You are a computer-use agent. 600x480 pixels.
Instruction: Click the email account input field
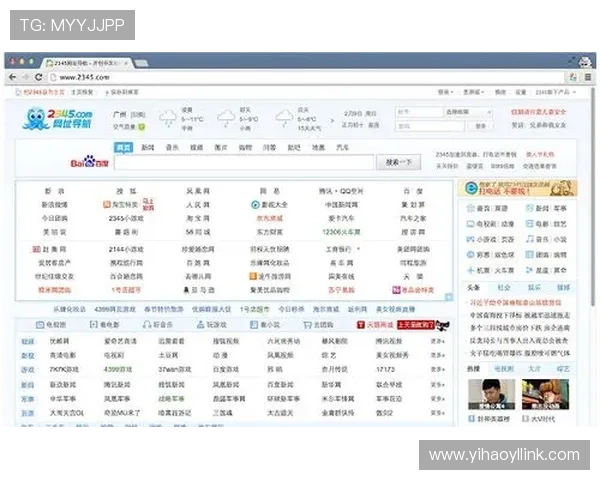[419, 112]
